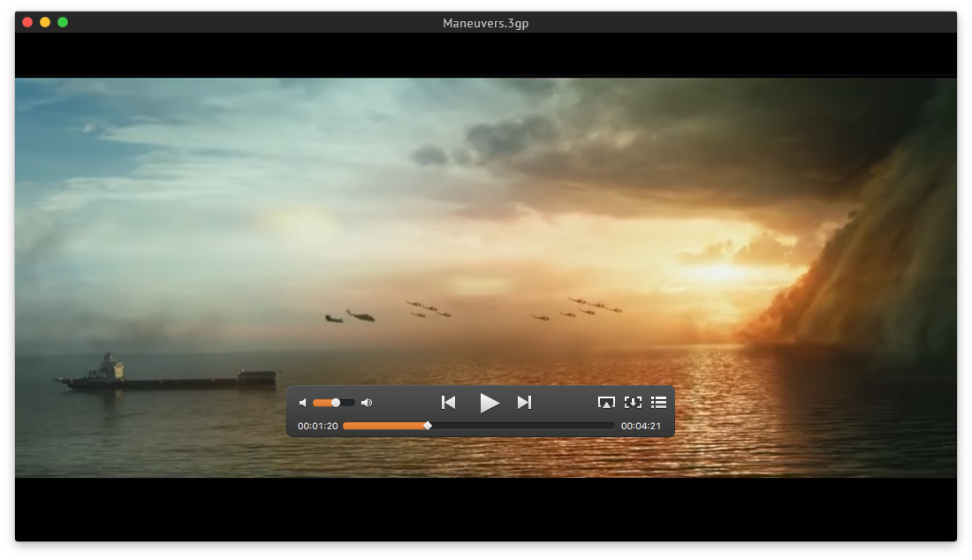Mute audio using the low-volume speaker icon
Image resolution: width=972 pixels, height=560 pixels.
[302, 403]
